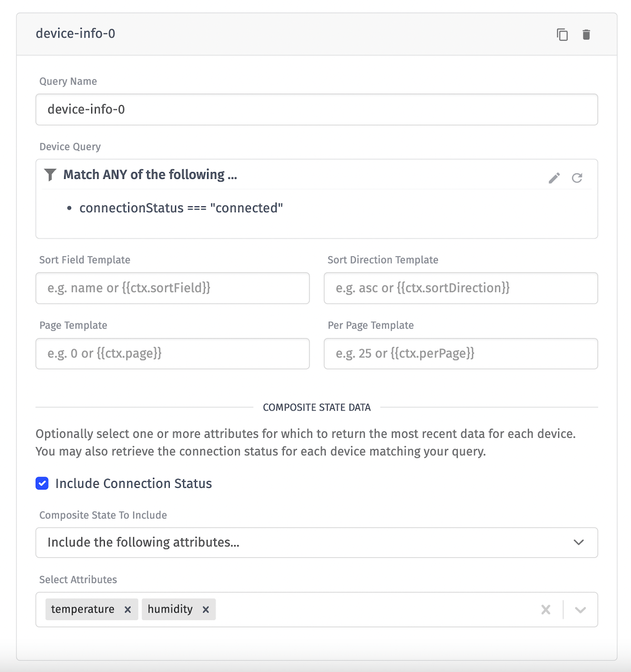Delete the device-info-0 query

[x=586, y=35]
